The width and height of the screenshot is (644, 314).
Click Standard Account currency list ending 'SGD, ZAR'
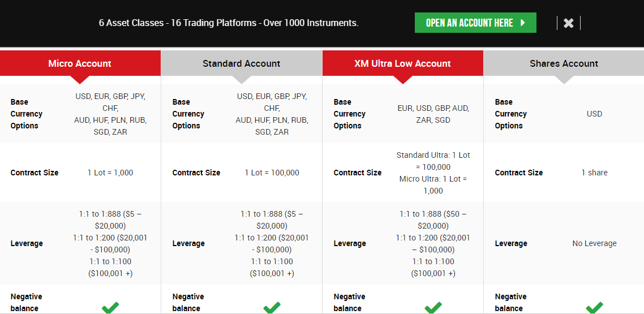coord(272,114)
